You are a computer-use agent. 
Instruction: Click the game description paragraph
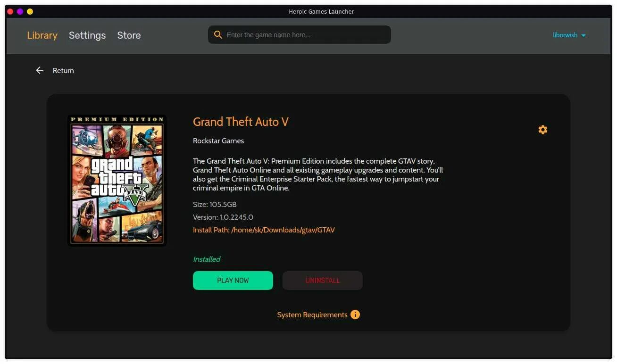point(318,174)
